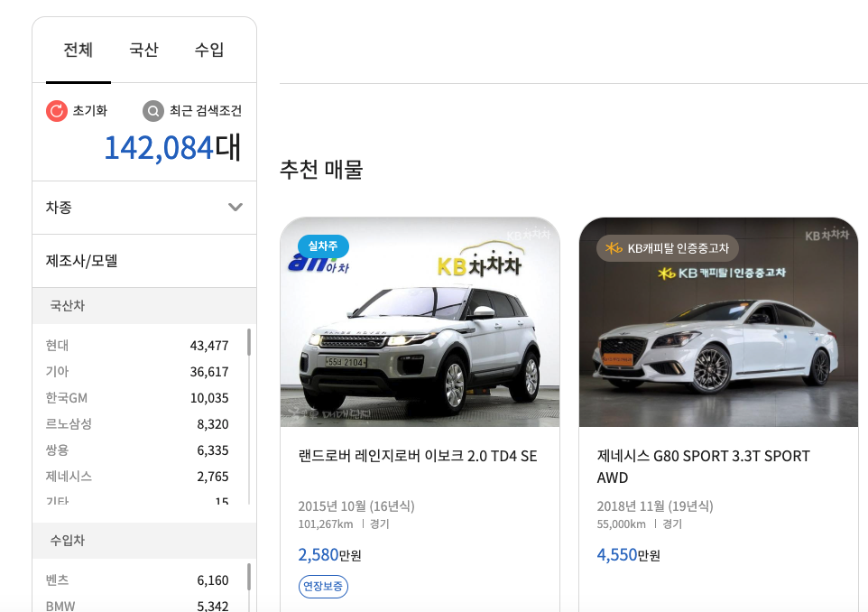Click the 국산차 section header

click(x=144, y=306)
